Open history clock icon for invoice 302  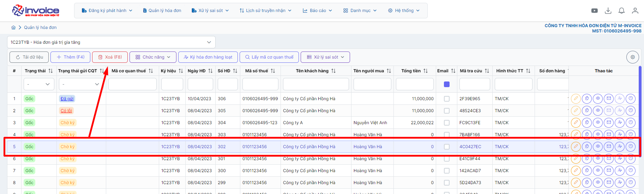point(631,147)
